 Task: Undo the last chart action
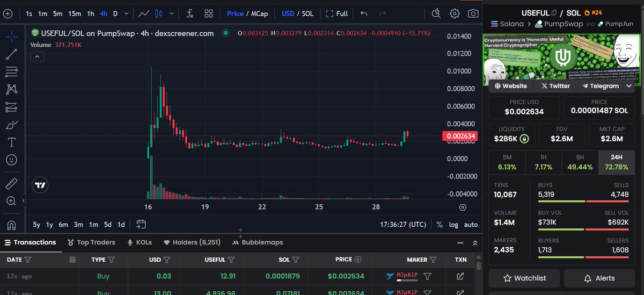[x=364, y=13]
